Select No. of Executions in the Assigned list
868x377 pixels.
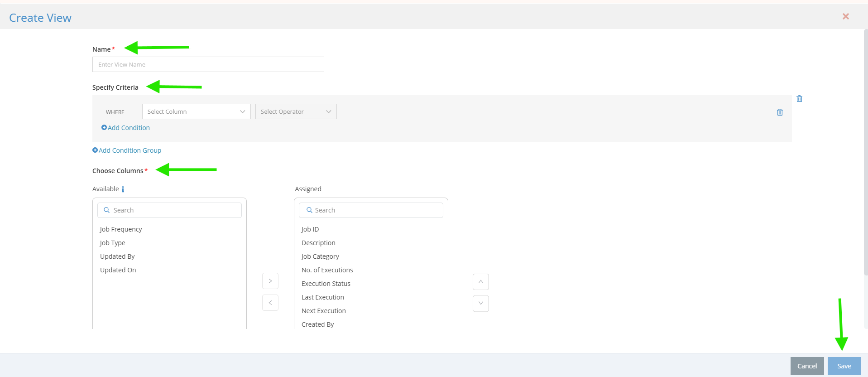click(x=327, y=270)
